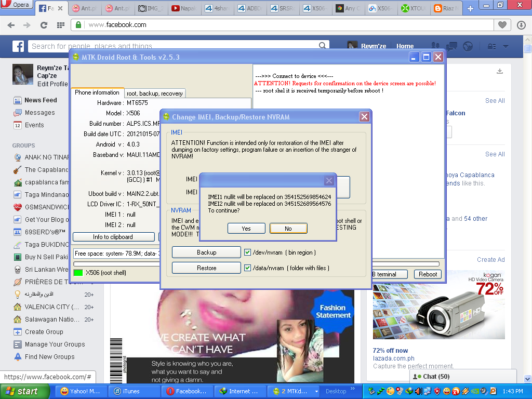Toggle the /dev/nvram bin region checkbox
532x399 pixels.
248,252
